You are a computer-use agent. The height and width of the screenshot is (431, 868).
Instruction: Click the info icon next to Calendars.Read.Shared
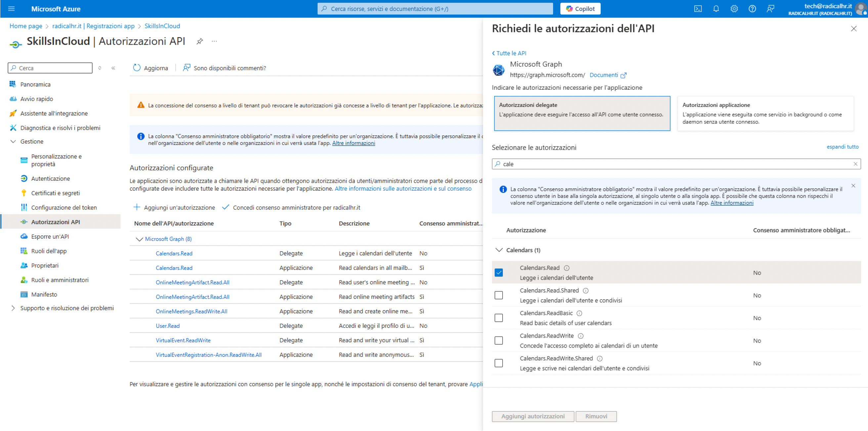[586, 291]
